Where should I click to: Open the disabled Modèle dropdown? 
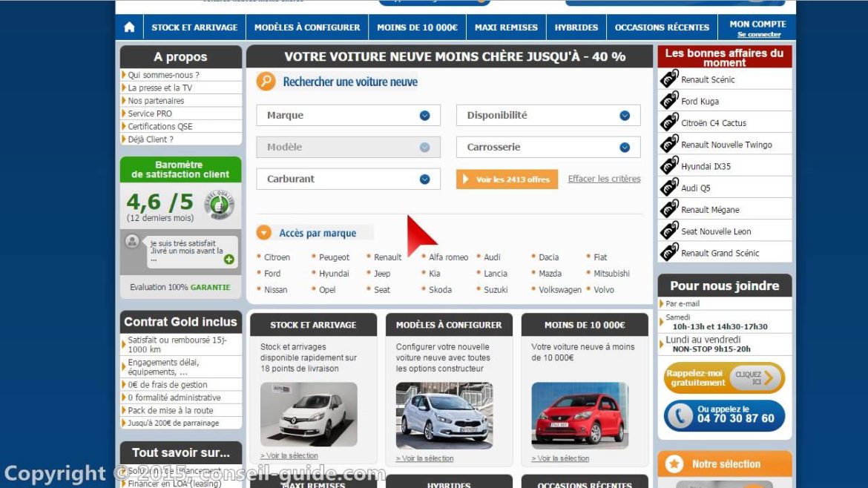pos(348,147)
